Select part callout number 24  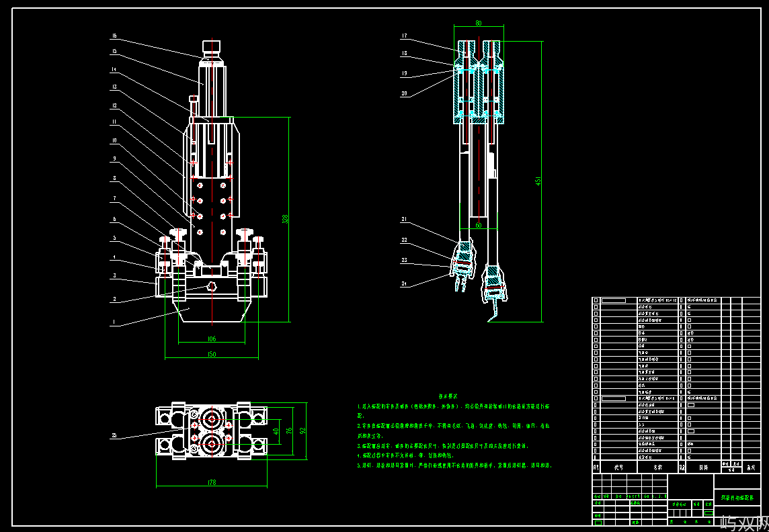[404, 283]
